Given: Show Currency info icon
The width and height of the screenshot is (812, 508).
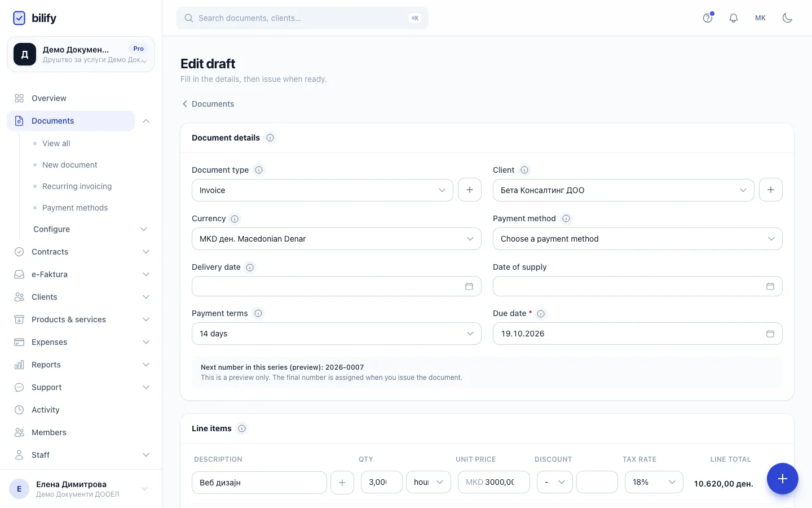Looking at the screenshot, I should pos(235,219).
